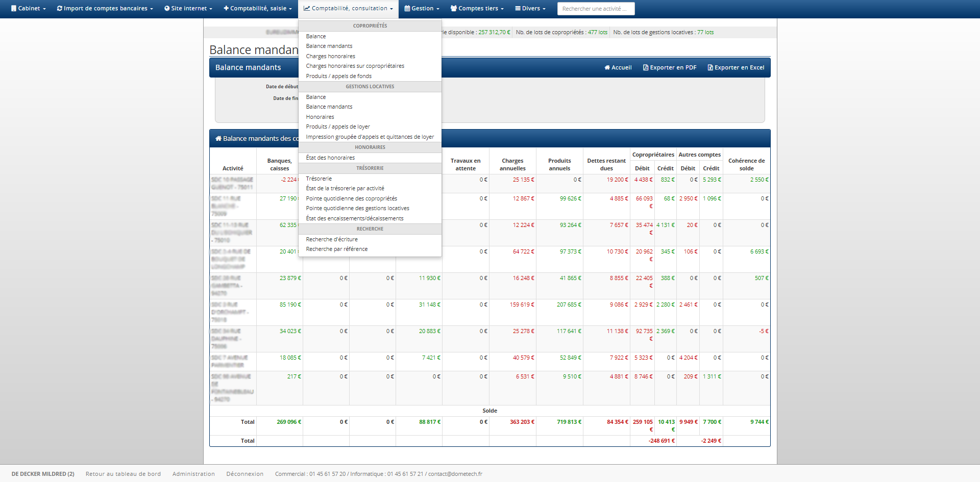Click the solde value -248 691 €

[x=661, y=441]
